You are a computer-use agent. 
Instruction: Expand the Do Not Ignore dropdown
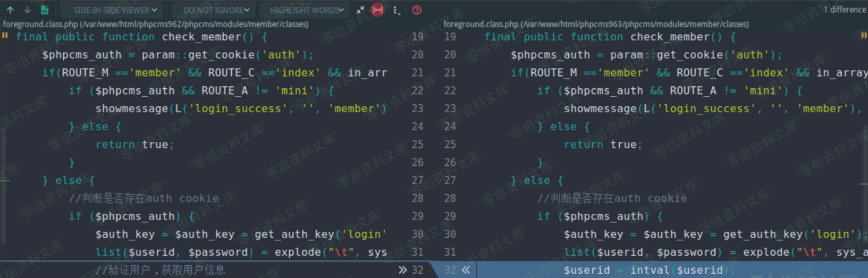(x=216, y=10)
